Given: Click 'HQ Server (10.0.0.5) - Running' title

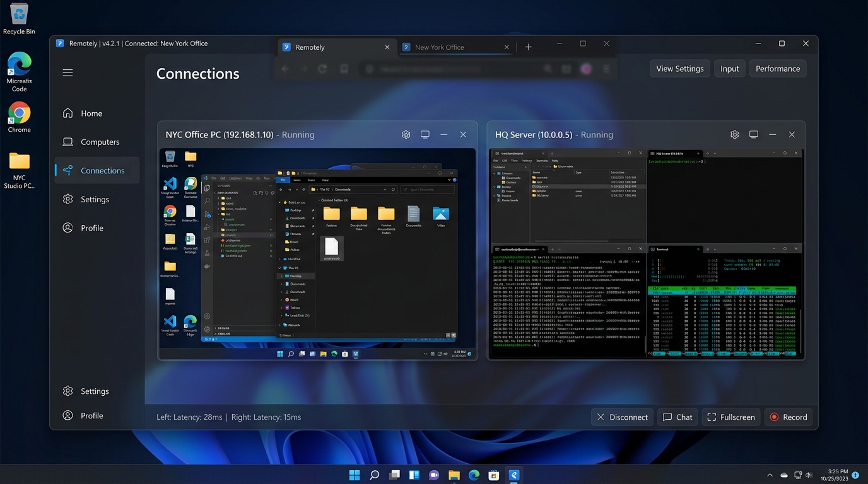Looking at the screenshot, I should [554, 135].
